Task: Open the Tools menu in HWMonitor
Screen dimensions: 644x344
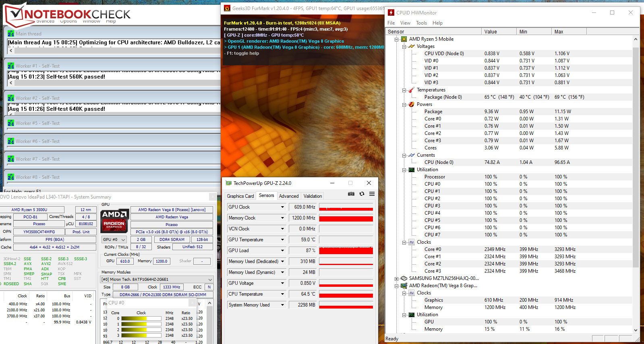Action: point(421,23)
